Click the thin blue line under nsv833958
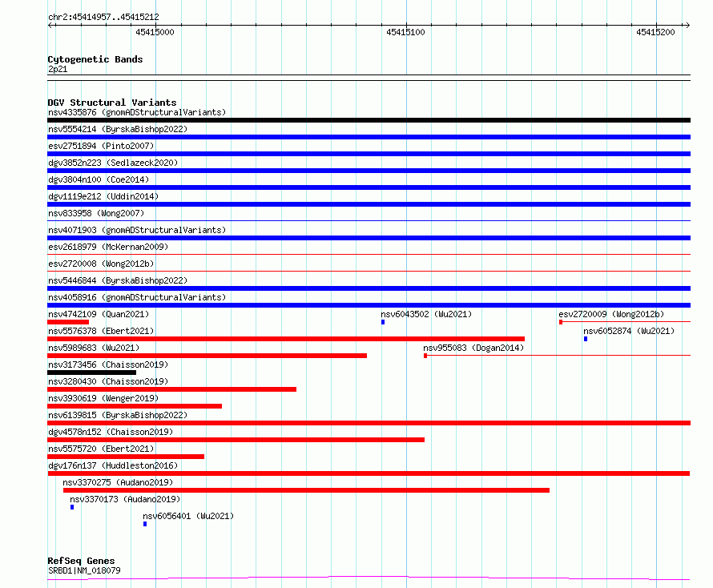 pos(369,221)
